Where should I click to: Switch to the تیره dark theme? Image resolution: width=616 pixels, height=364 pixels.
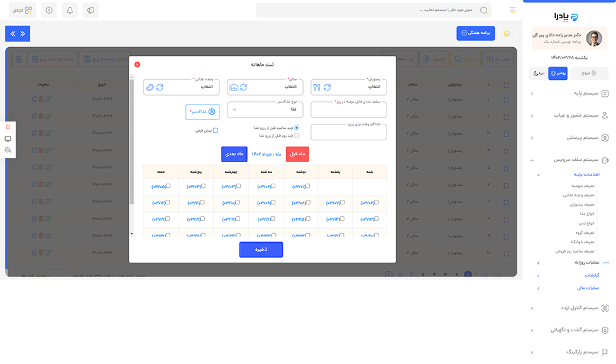point(539,73)
